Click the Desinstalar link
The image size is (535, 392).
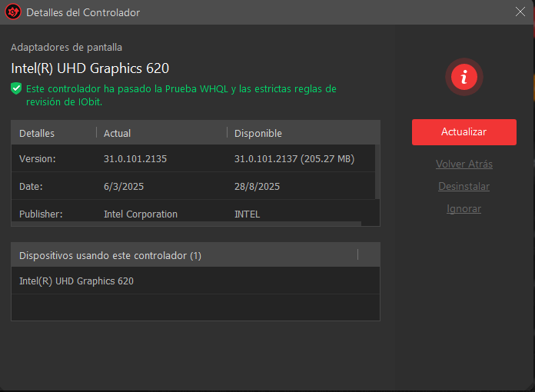pyautogui.click(x=464, y=186)
